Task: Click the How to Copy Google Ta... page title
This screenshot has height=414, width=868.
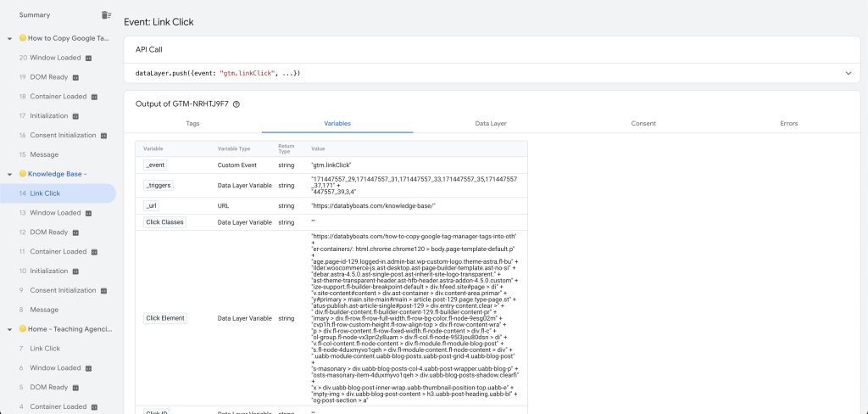Action: (69, 38)
